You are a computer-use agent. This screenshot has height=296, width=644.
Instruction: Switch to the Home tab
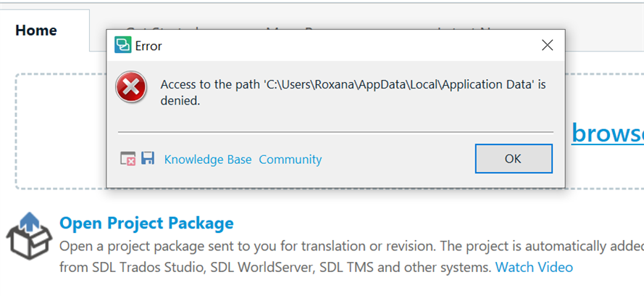click(x=36, y=30)
